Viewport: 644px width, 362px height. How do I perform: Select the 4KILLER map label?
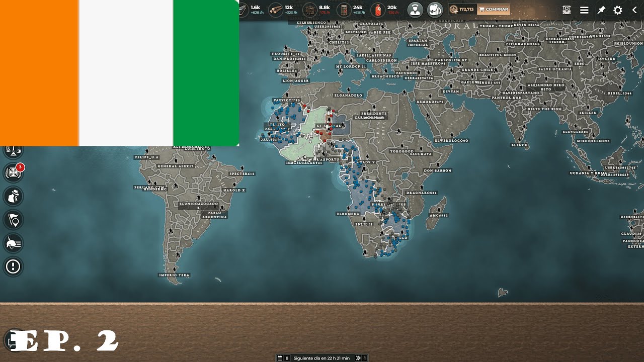(588, 113)
